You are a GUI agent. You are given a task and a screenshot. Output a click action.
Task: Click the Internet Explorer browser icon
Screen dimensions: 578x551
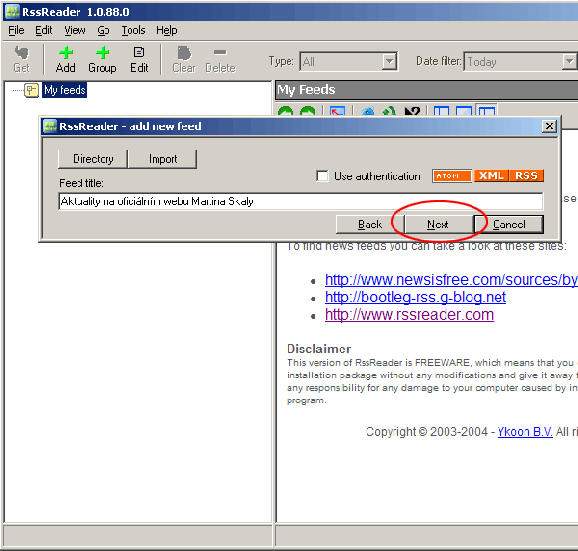tap(368, 111)
